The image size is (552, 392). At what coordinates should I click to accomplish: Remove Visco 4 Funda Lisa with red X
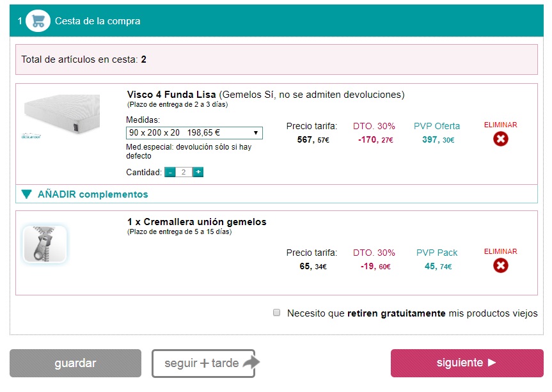pyautogui.click(x=501, y=138)
